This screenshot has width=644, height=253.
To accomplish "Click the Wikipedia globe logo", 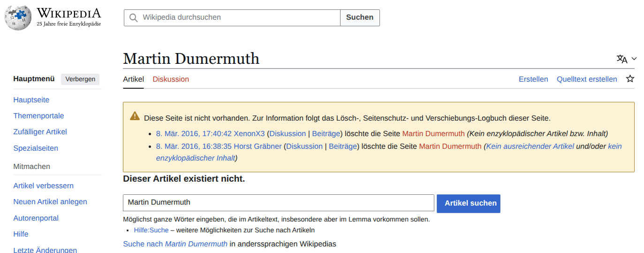I will [18, 18].
